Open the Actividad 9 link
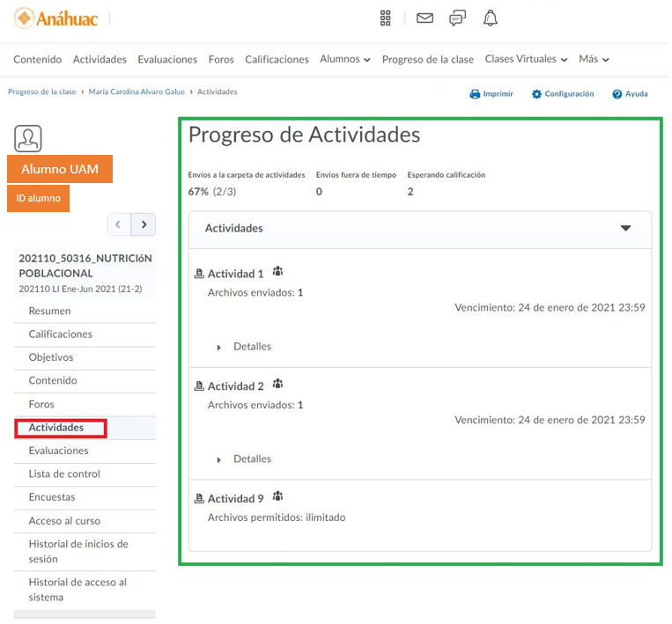 [235, 499]
